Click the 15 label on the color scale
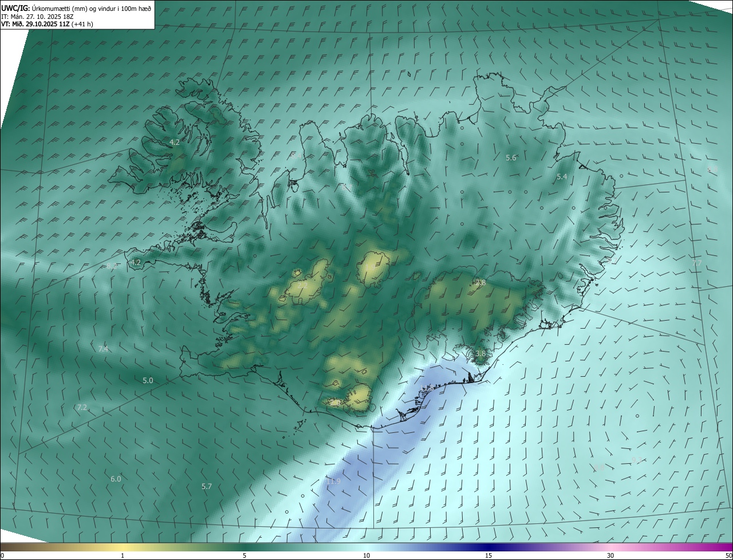The image size is (733, 560). tap(488, 555)
